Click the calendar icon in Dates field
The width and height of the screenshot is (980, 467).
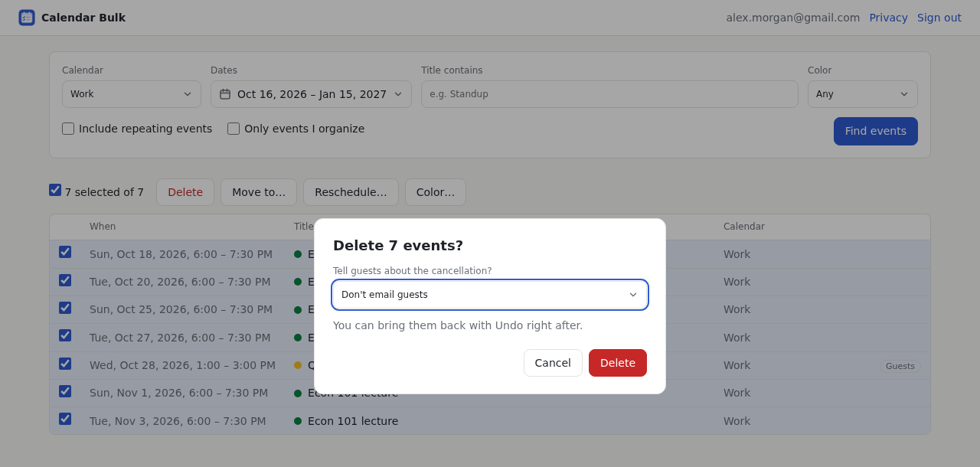(225, 94)
